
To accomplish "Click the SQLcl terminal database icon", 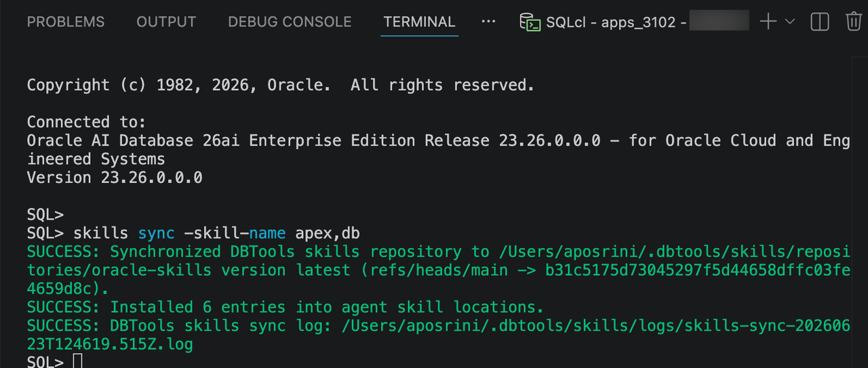I will [x=530, y=22].
